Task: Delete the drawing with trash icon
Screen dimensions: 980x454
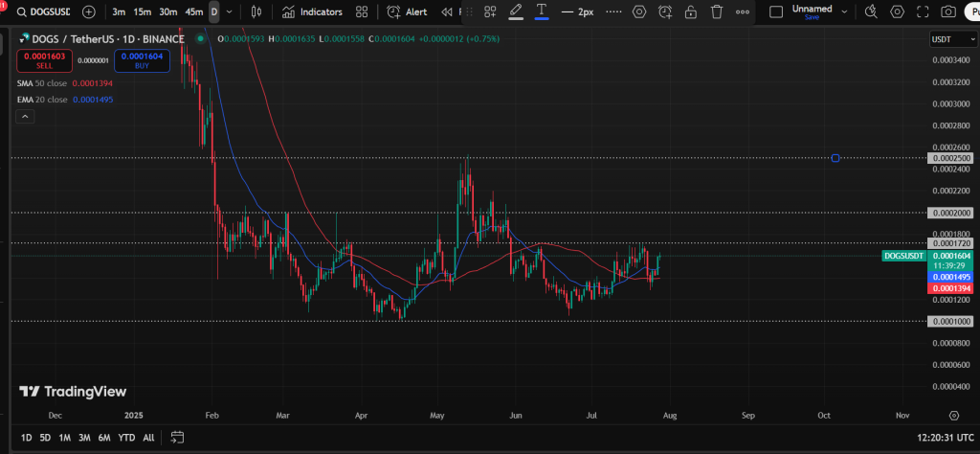Action: pos(717,11)
